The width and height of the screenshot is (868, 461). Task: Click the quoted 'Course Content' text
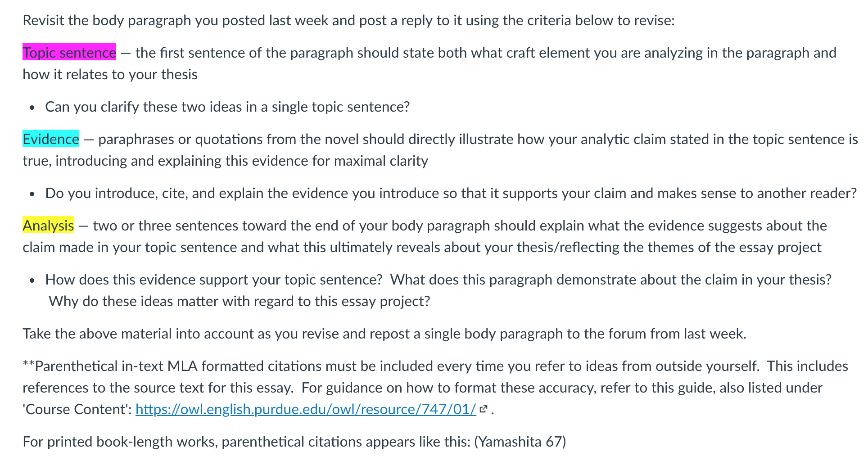pos(77,409)
